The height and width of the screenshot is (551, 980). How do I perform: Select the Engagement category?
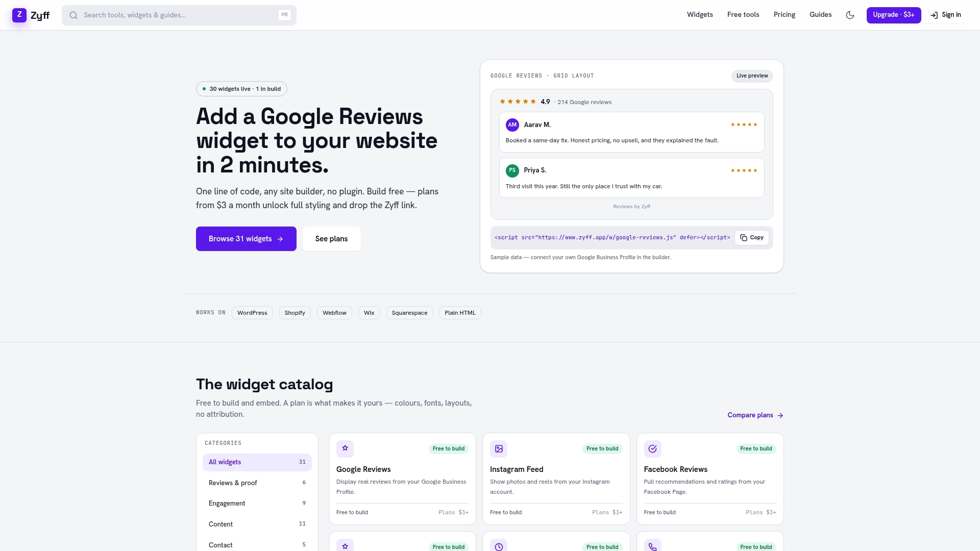[257, 504]
